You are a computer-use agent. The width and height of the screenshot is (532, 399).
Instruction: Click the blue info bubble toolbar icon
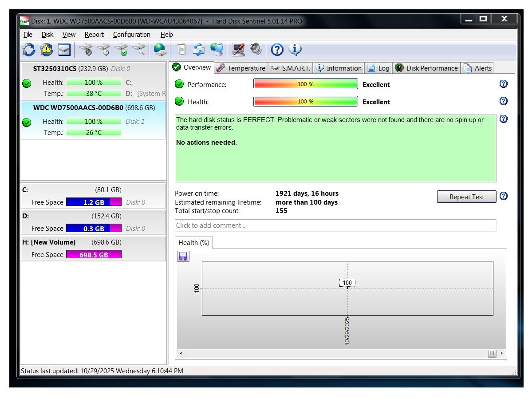295,50
